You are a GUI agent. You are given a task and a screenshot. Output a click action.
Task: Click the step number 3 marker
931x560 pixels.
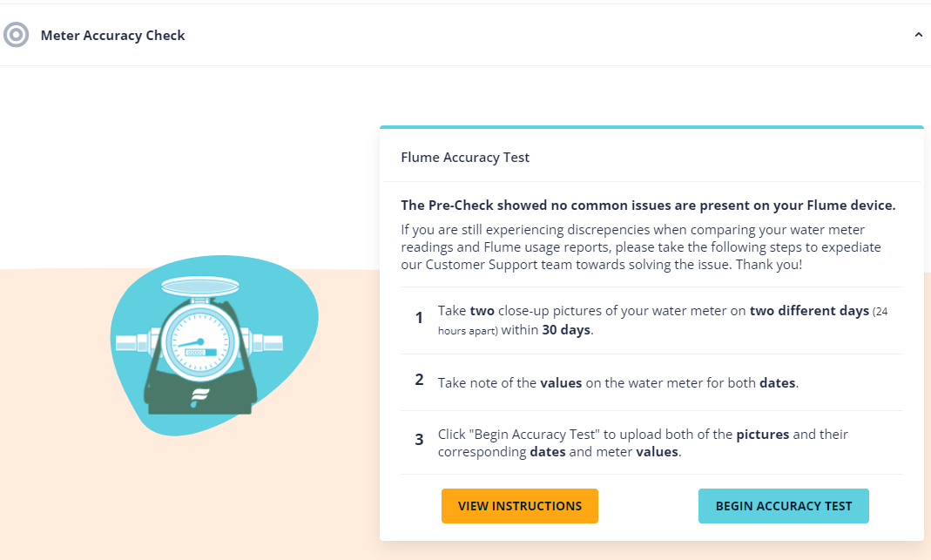(419, 440)
